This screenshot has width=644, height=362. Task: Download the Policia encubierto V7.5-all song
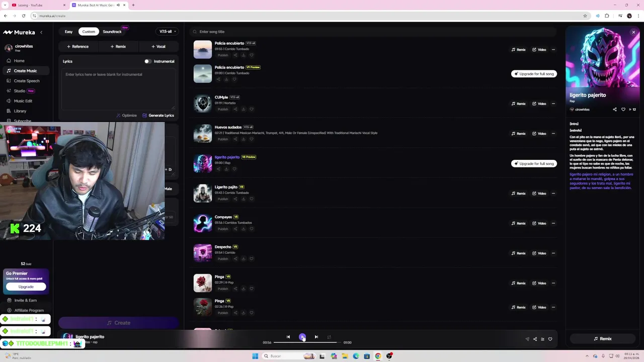pyautogui.click(x=244, y=55)
